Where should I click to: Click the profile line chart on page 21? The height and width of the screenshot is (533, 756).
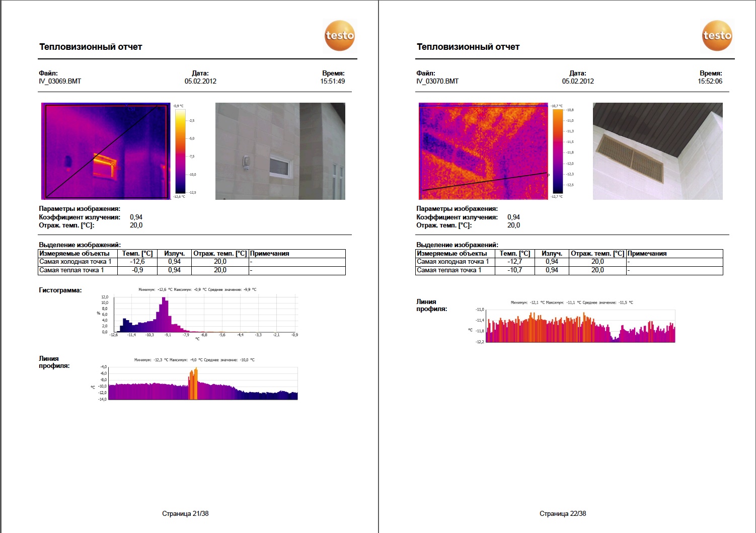click(x=203, y=384)
